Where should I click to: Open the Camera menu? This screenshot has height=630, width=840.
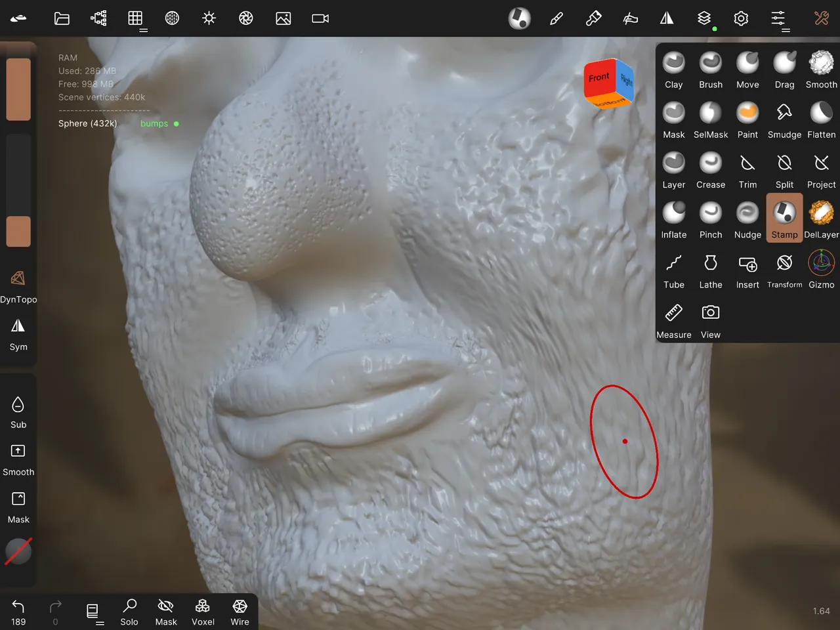click(x=320, y=18)
